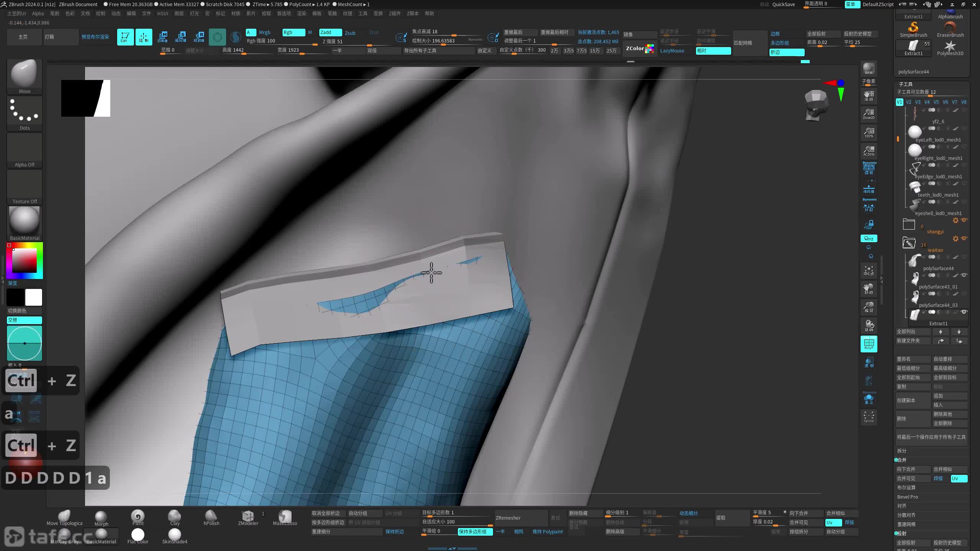Click the 自动分组 button in bottom bar
The width and height of the screenshot is (980, 551).
[x=364, y=513]
